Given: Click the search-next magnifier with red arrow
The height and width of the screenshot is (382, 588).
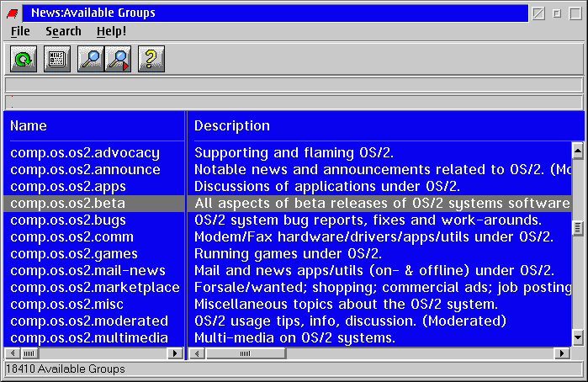Looking at the screenshot, I should 118,59.
